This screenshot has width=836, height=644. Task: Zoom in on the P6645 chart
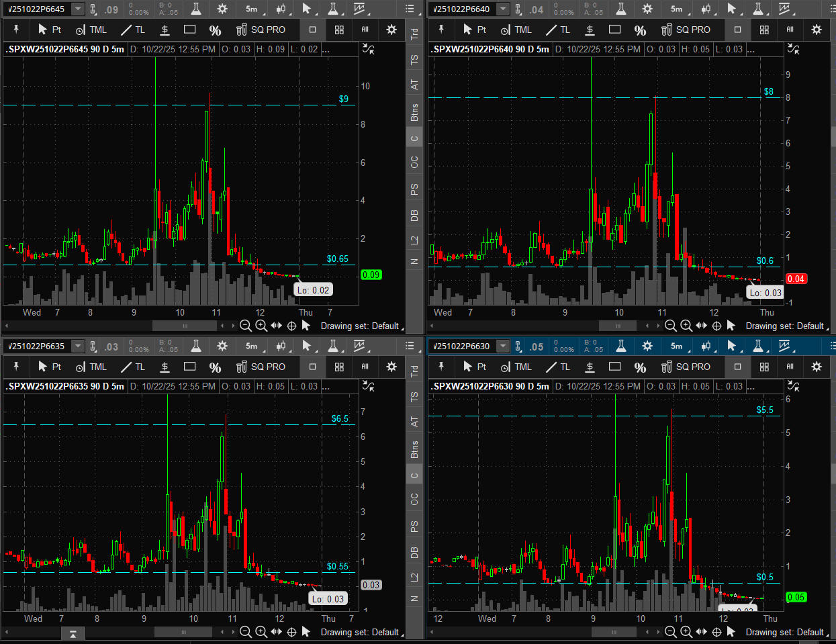coord(261,326)
